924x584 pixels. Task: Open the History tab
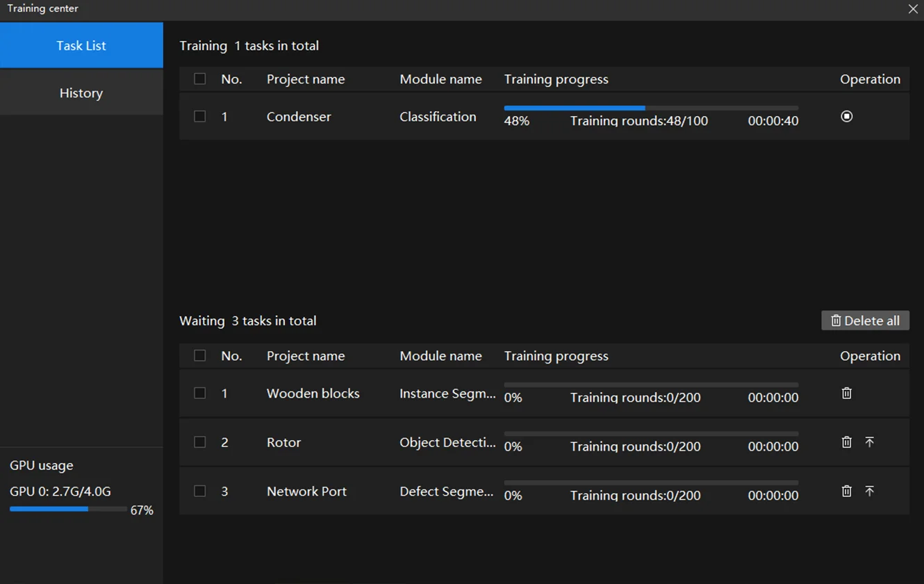click(x=81, y=92)
